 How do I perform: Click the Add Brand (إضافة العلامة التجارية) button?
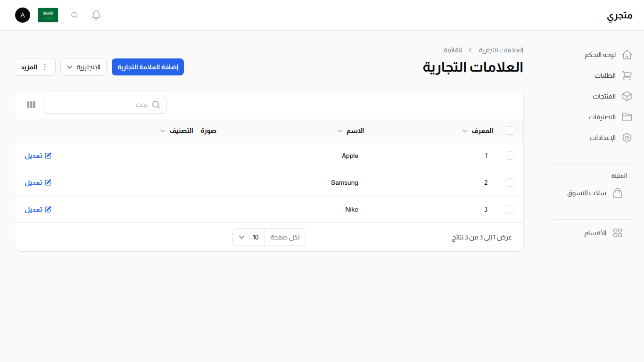point(148,67)
